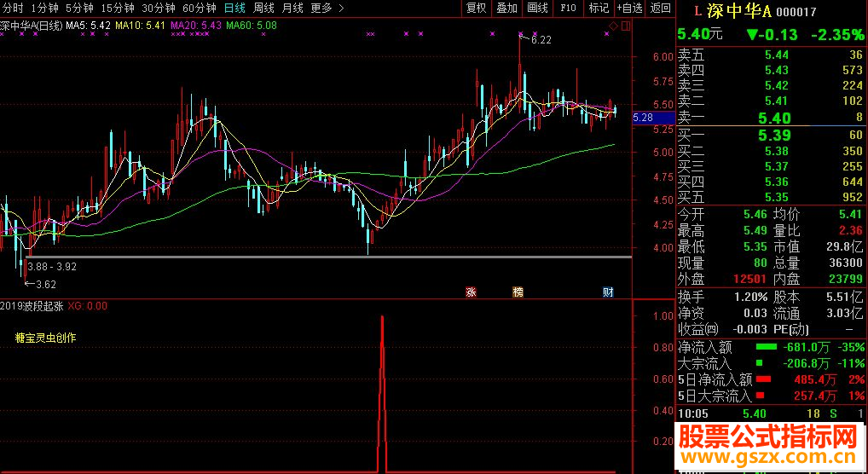Switch to the 周线 weekly chart
Screen dimensions: 868x474
(263, 8)
